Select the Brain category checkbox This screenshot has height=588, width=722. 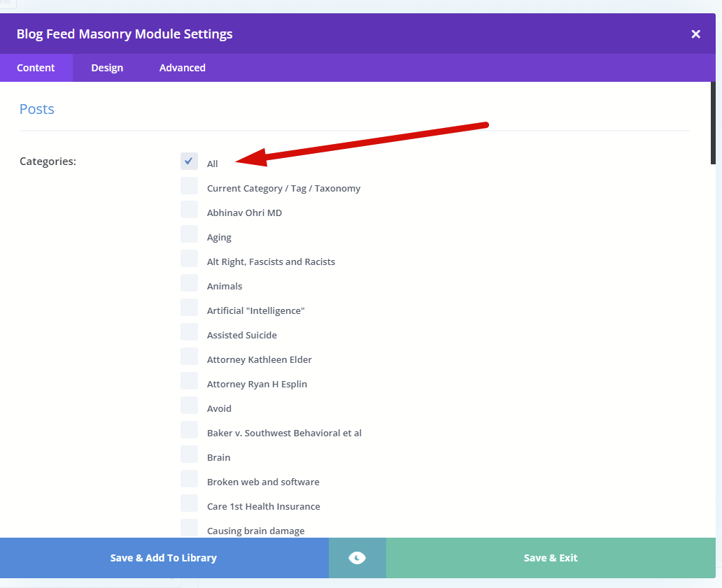click(189, 454)
